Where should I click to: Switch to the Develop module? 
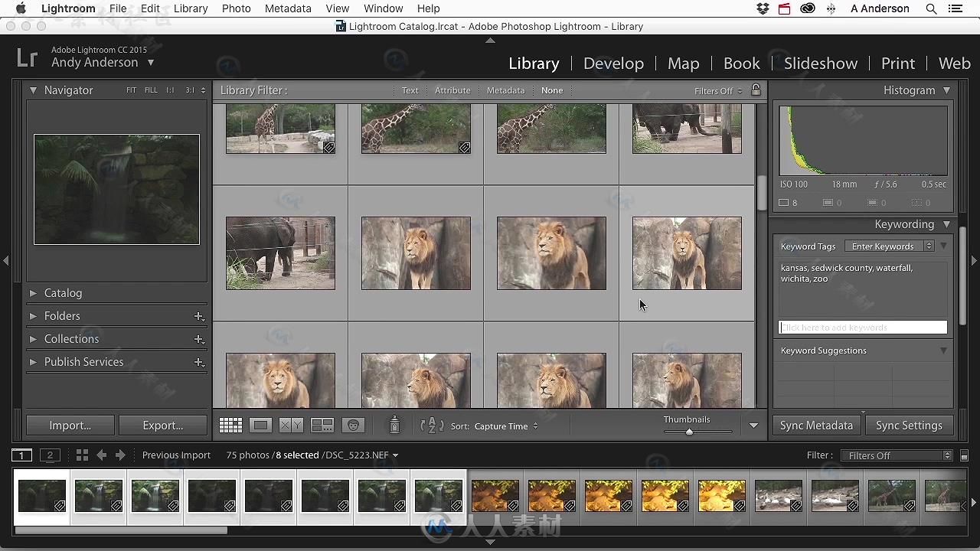613,64
